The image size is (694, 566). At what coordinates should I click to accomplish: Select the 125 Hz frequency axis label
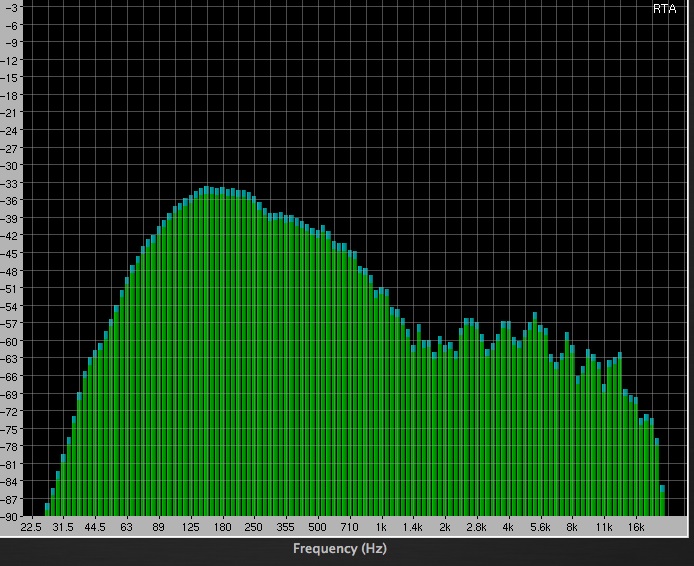190,527
